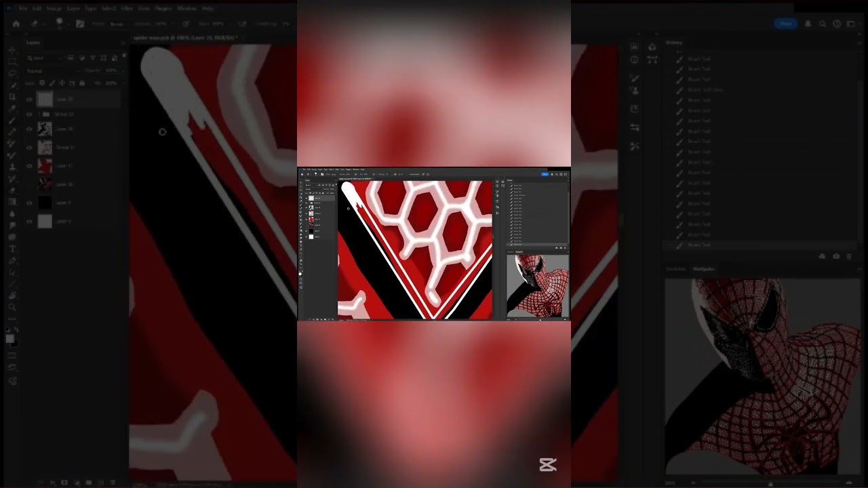The width and height of the screenshot is (868, 488).
Task: Filter for type layers icon in dimmed Layers panel
Action: pyautogui.click(x=92, y=58)
